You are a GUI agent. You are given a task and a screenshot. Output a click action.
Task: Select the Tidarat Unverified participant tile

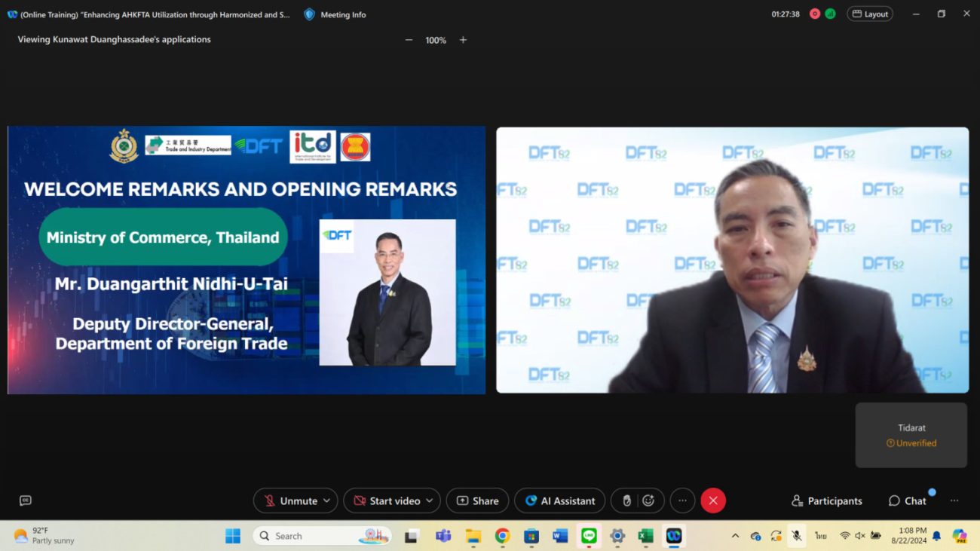(x=911, y=435)
